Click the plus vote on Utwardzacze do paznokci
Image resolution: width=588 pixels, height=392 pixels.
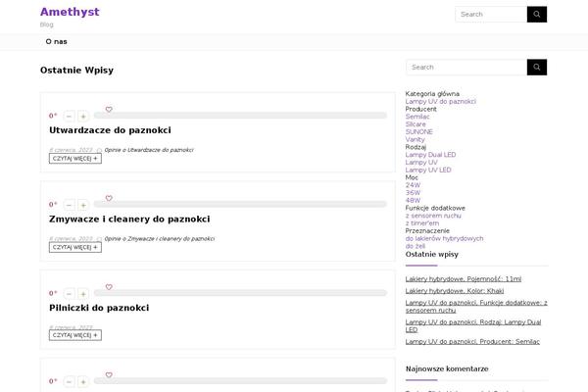83,117
